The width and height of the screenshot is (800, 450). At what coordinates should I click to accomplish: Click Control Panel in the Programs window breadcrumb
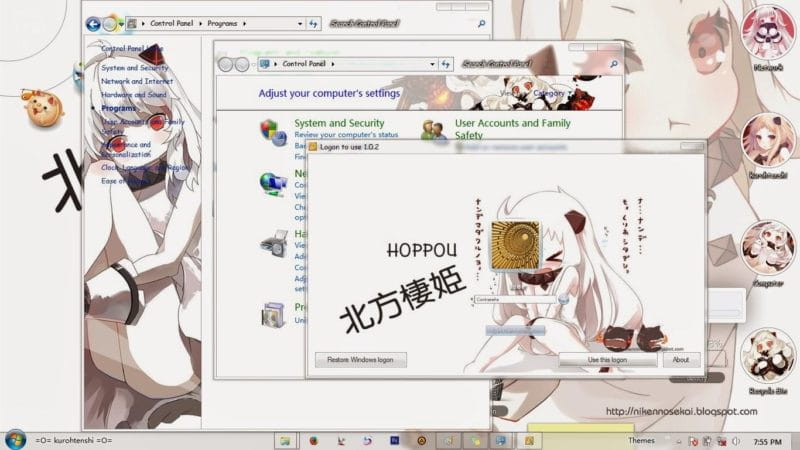(171, 23)
